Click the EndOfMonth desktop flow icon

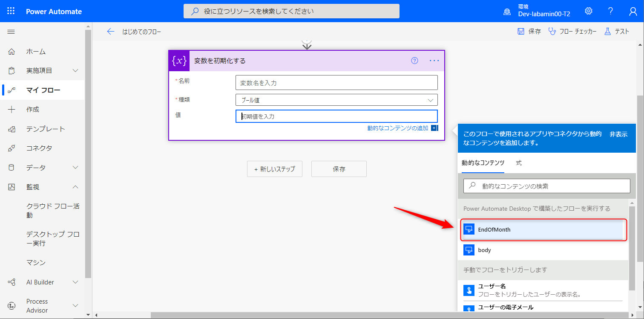click(x=469, y=229)
